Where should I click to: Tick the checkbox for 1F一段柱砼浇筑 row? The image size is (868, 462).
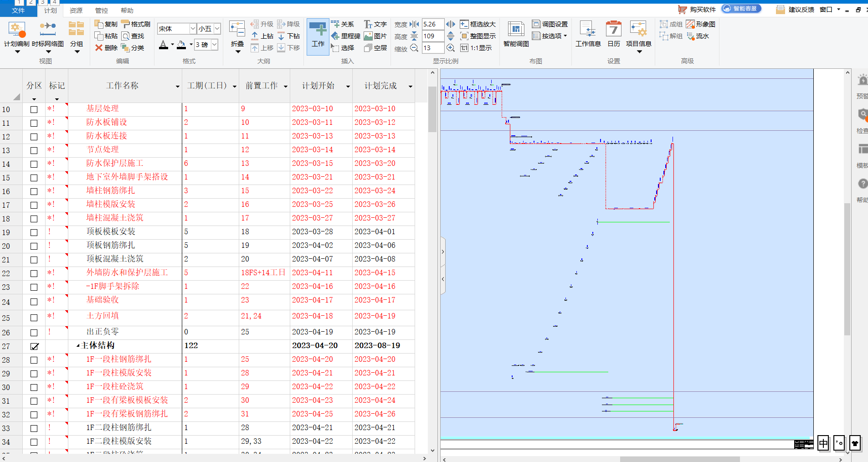point(34,387)
